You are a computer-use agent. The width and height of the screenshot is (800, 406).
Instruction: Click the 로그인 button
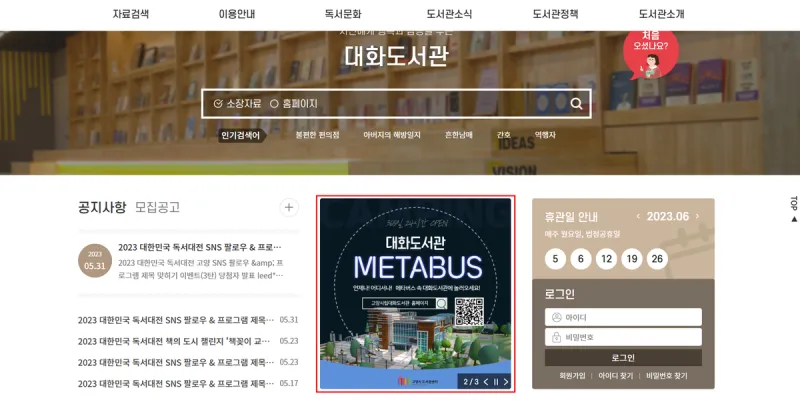pyautogui.click(x=623, y=358)
